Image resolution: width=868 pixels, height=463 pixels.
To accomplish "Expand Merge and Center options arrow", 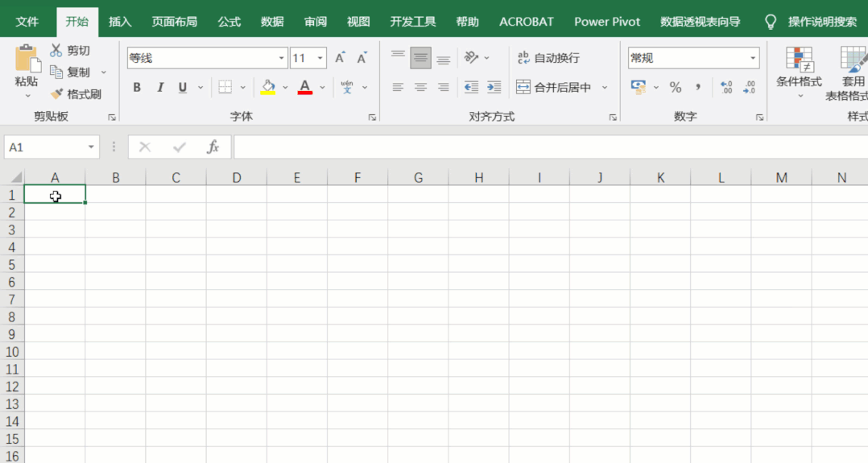I will pos(605,88).
